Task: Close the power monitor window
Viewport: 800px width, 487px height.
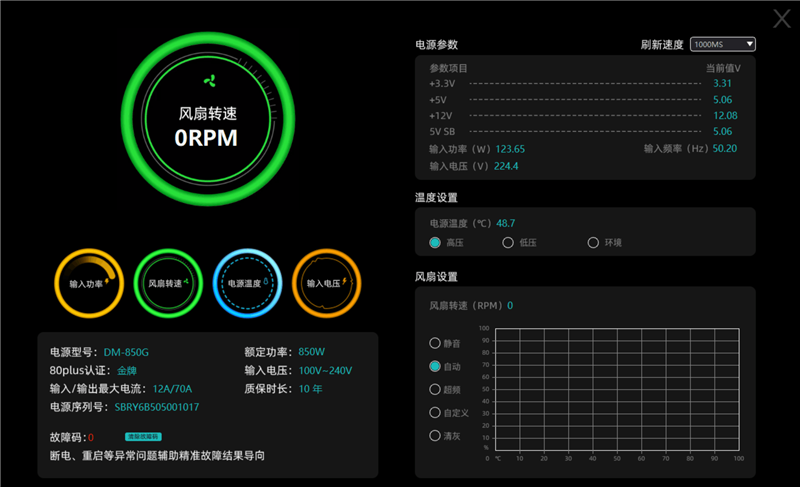Action: (782, 19)
